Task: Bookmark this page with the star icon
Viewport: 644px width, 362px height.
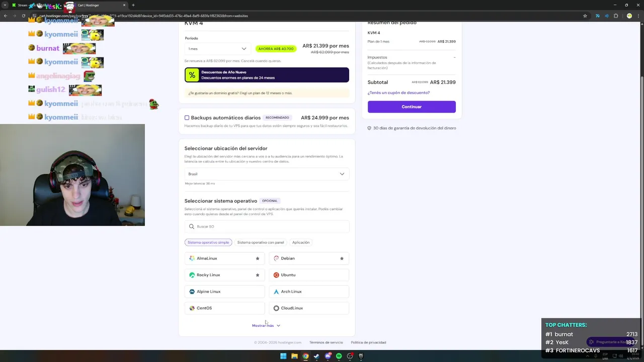Action: (585, 16)
